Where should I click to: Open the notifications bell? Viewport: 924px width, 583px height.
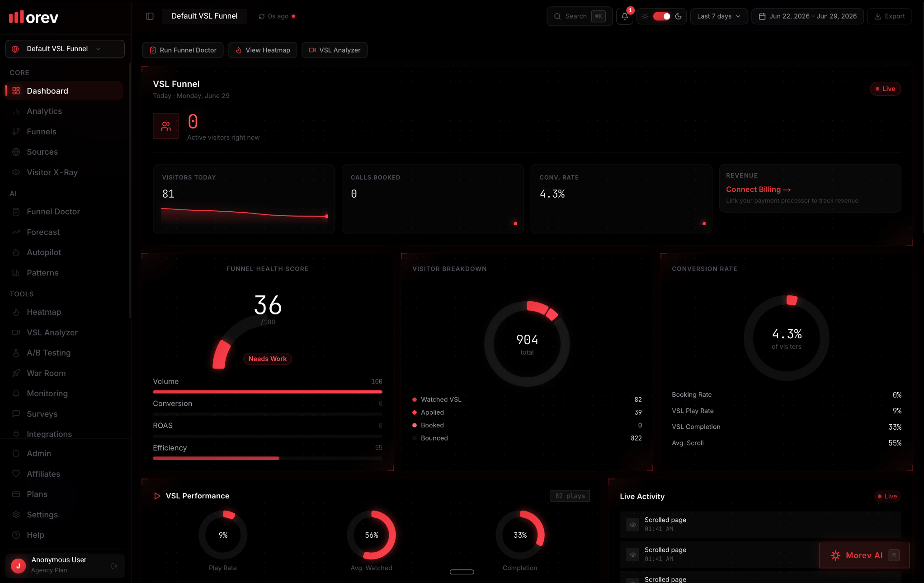625,16
